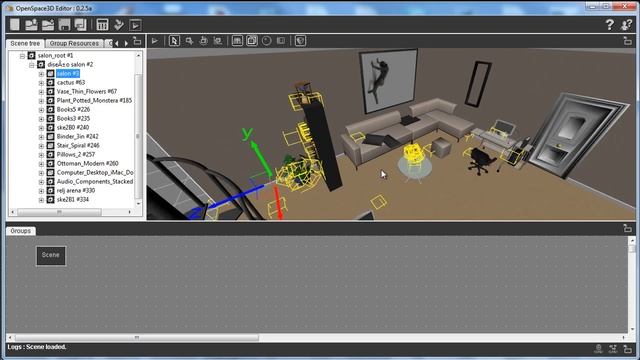This screenshot has width=640, height=360.
Task: Select ske280 #240 in scene tree
Action: tap(73, 127)
